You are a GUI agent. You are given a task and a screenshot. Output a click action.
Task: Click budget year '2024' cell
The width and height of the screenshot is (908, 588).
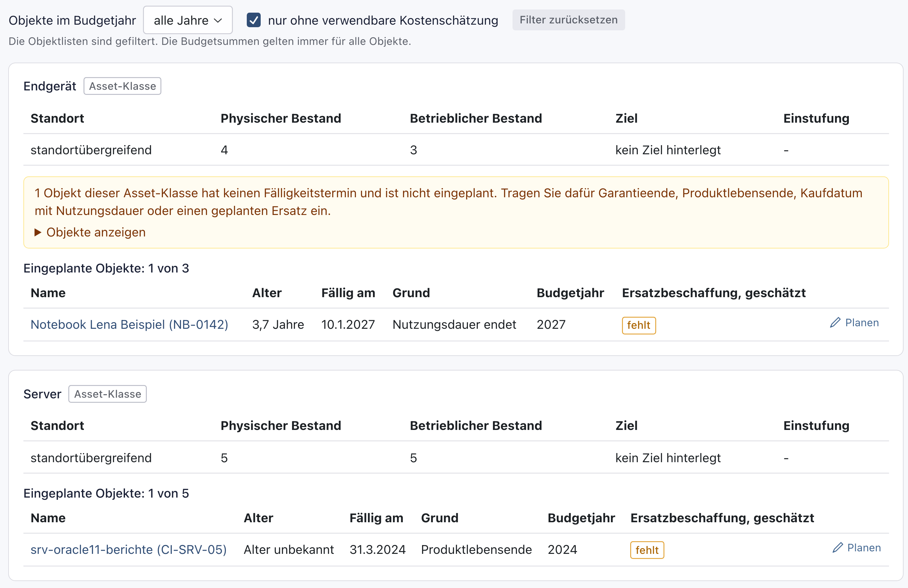coord(562,549)
